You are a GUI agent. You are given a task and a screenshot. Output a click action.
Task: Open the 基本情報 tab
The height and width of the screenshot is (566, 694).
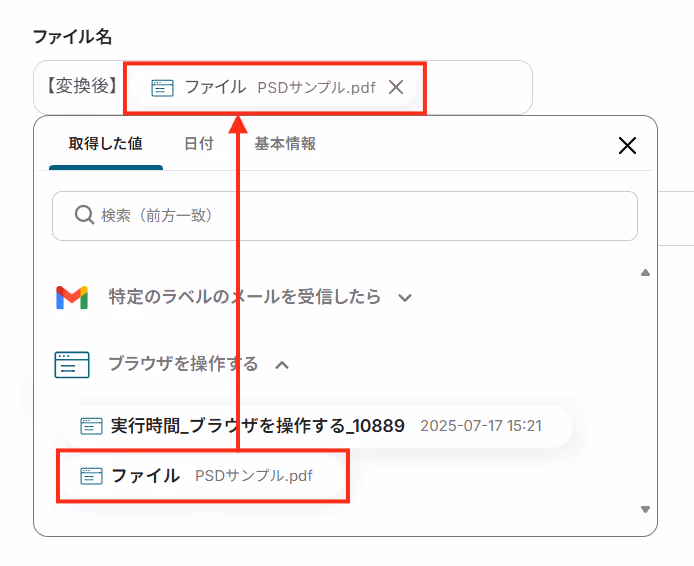tap(285, 144)
